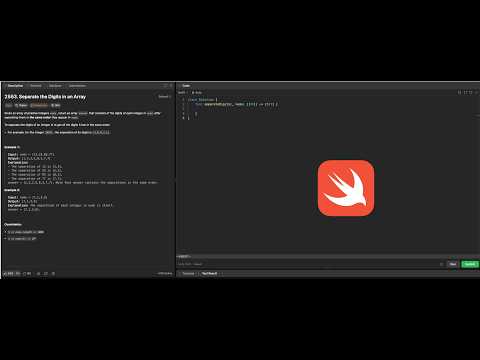Reveal the Hint tag
This screenshot has width=480, height=360.
point(56,106)
